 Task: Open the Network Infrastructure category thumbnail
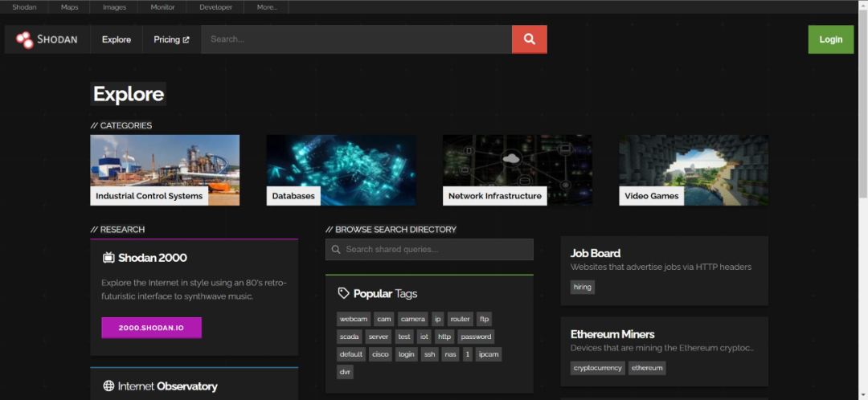tap(517, 170)
